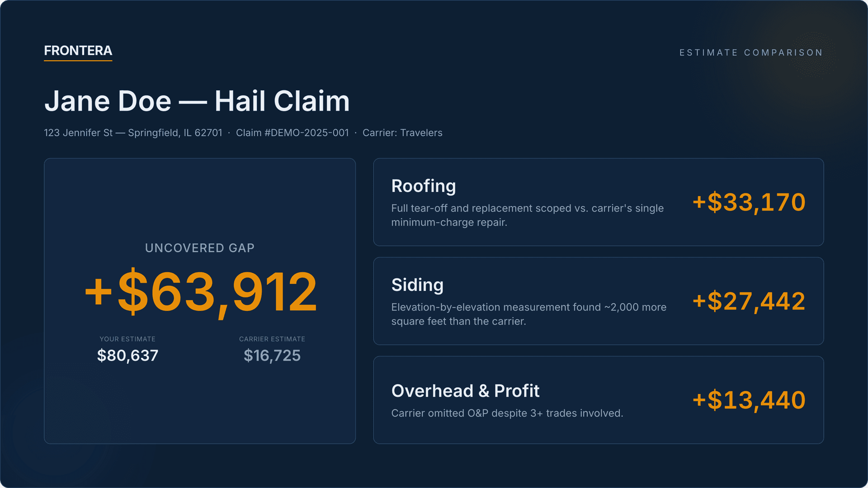Click claim number DEMO-2025-001
This screenshot has width=868, height=488.
(292, 133)
